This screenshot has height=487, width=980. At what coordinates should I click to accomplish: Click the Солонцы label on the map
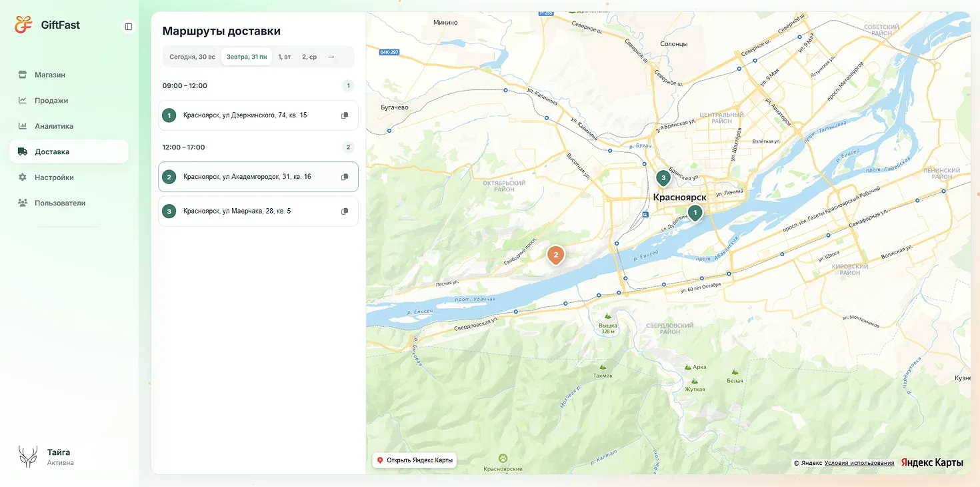point(673,44)
